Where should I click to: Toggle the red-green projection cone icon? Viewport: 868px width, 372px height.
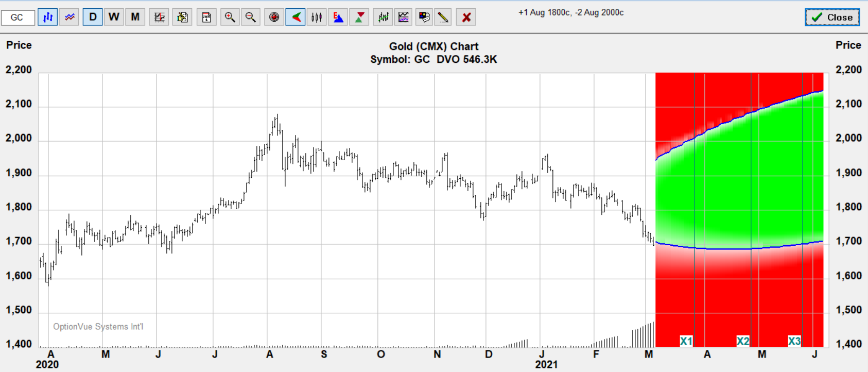(x=296, y=17)
